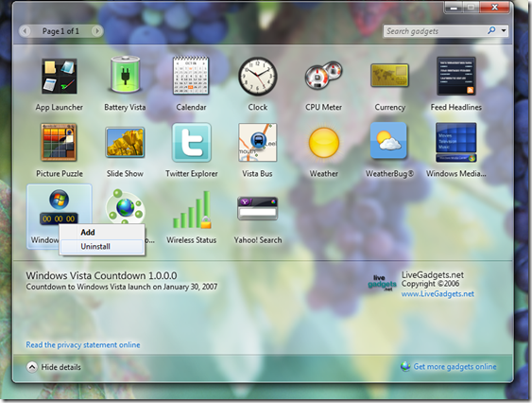Click the Calendar gadget icon
The image size is (532, 403).
tap(191, 76)
